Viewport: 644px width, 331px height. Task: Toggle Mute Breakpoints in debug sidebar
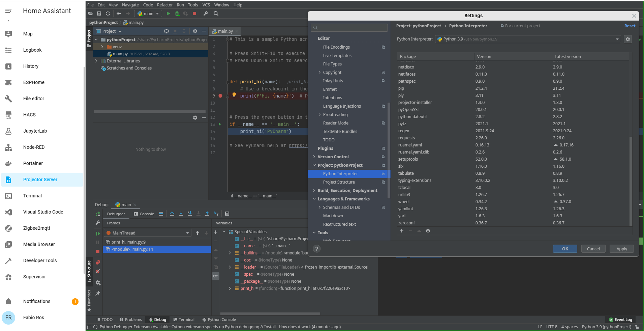(x=98, y=271)
